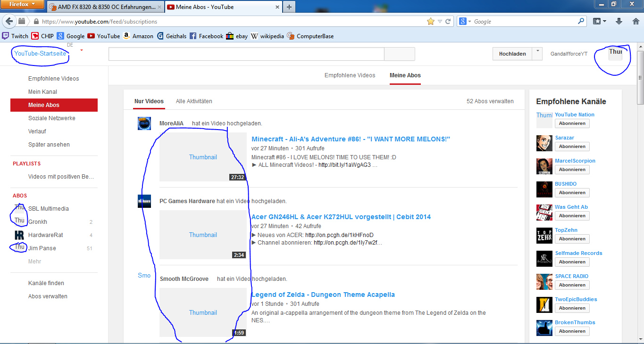
Task: Click the browser back arrow
Action: 9,21
